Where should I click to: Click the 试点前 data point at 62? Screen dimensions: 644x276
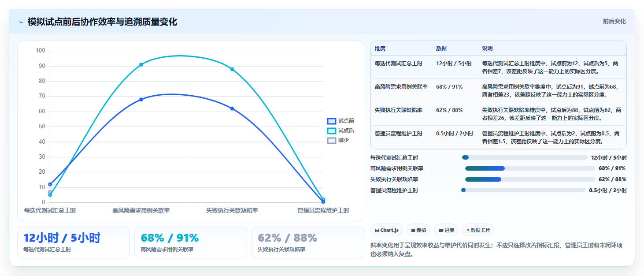(x=232, y=108)
